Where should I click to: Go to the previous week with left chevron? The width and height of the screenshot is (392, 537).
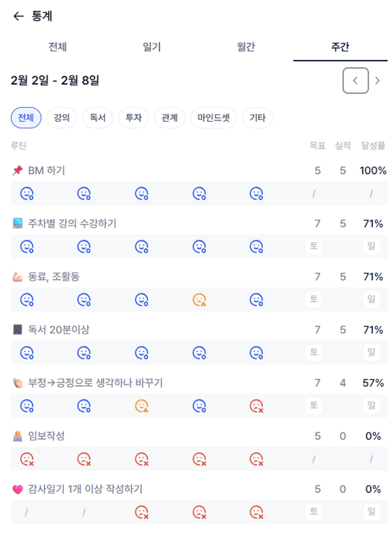click(x=356, y=81)
